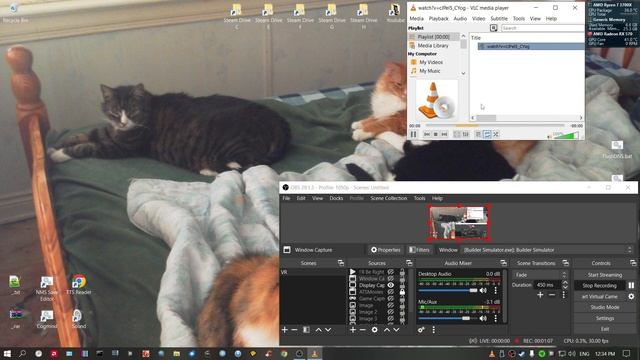Open the Window selection dropdown in OBS
Viewport: 640px width, 360px height.
547,250
